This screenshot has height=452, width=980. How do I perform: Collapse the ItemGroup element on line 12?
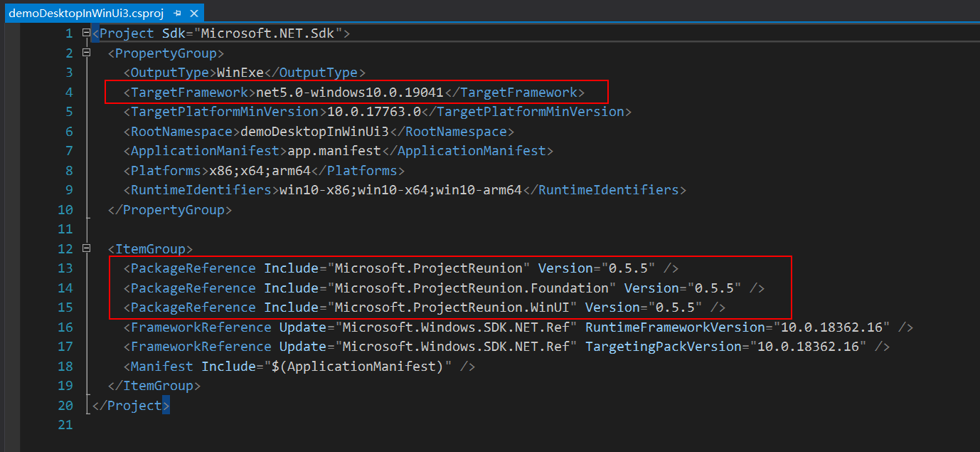coord(86,248)
